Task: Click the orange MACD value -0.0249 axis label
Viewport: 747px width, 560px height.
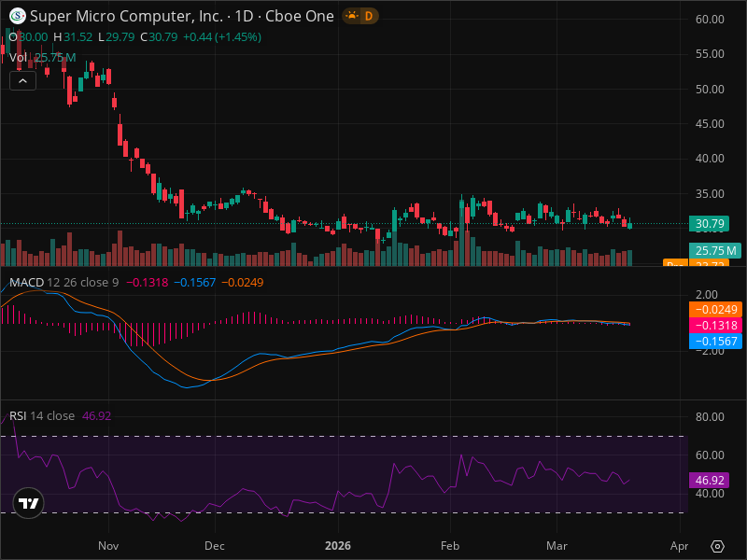Action: [715, 310]
